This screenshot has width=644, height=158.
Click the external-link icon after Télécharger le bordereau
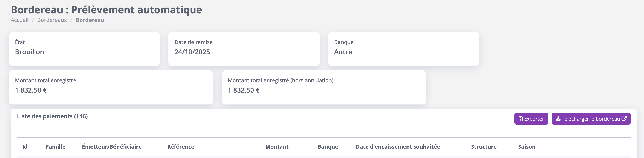coord(624,119)
